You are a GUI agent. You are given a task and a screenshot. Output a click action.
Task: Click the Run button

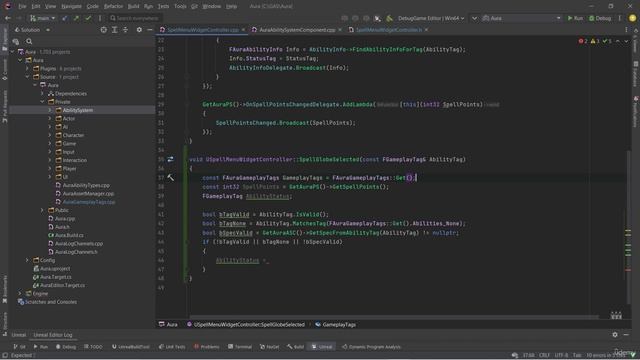click(x=575, y=18)
